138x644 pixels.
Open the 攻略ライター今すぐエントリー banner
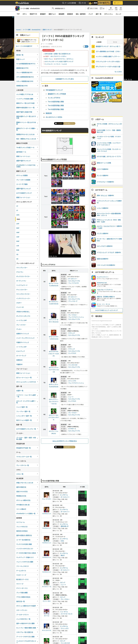(107, 97)
